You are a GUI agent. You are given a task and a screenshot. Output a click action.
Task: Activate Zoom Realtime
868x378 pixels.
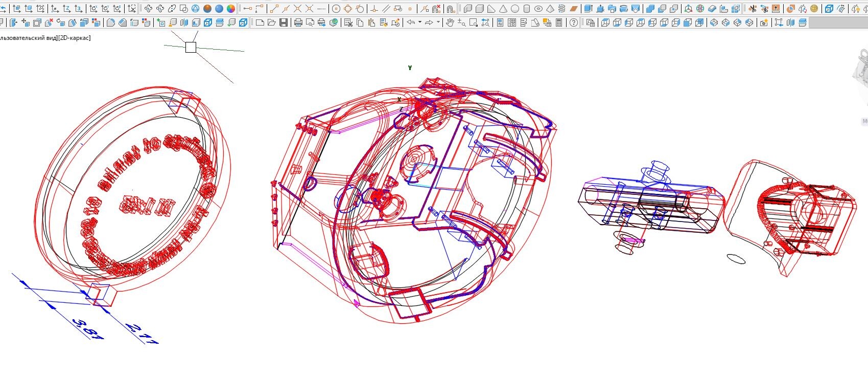click(461, 23)
